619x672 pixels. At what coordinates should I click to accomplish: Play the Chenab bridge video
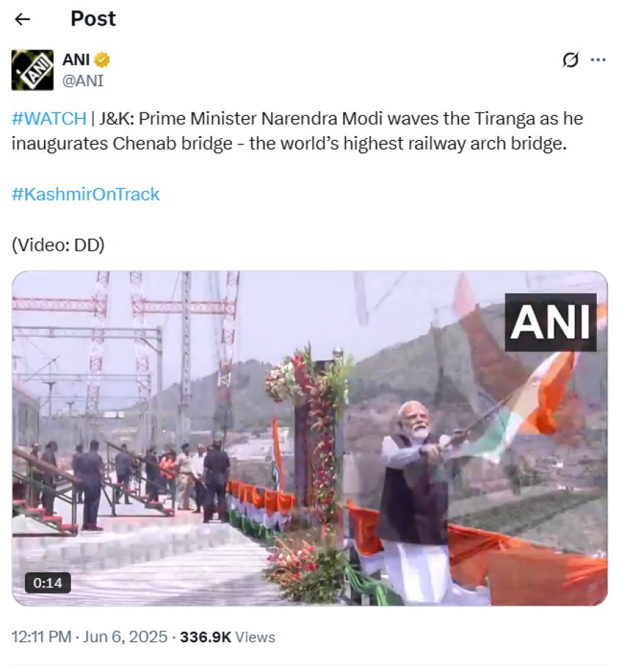pos(309,438)
